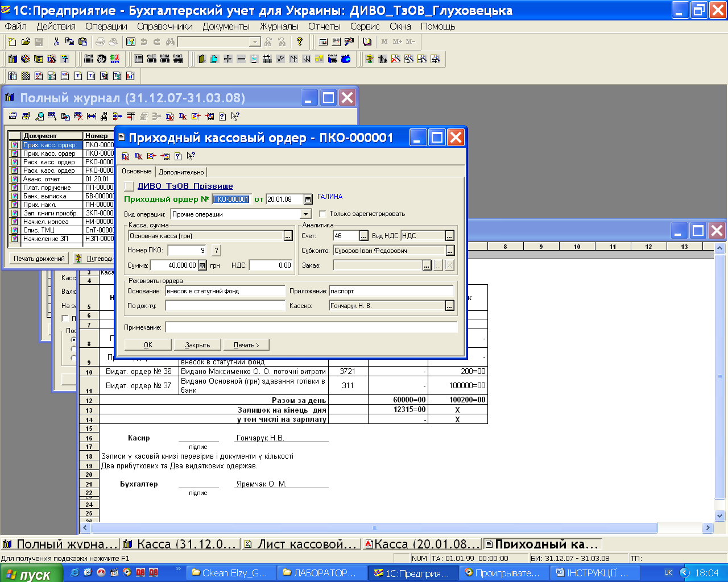The height and width of the screenshot is (582, 728).
Task: Click into the Приложение field containing паспорт
Action: (x=392, y=291)
